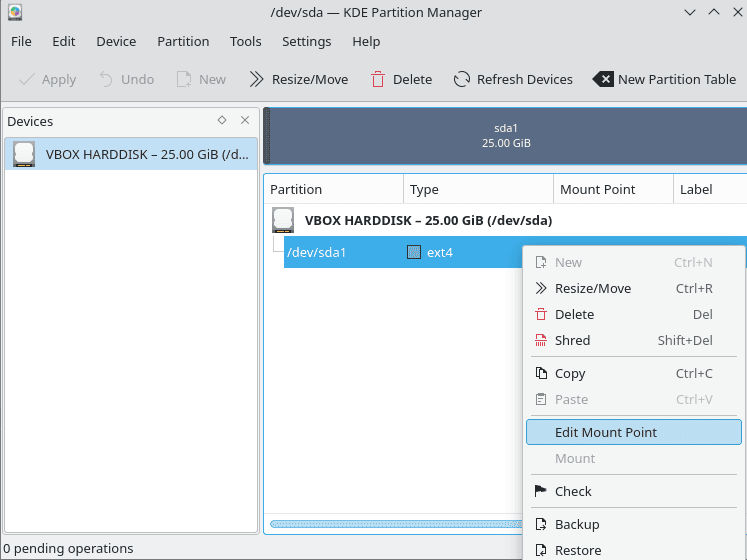Click the ext4 type cell text
Screen dimensions: 747x560
tap(440, 252)
